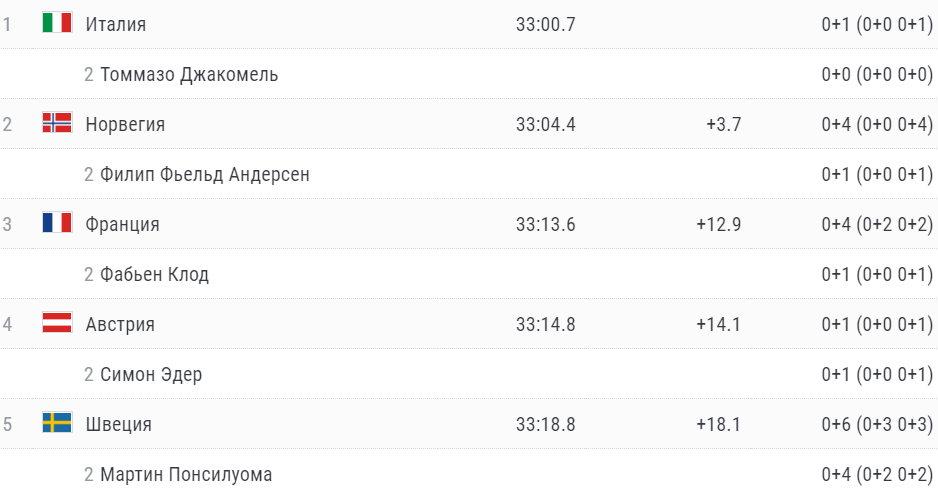Open the Норвегия team link
Image resolution: width=938 pixels, height=490 pixels.
125,124
